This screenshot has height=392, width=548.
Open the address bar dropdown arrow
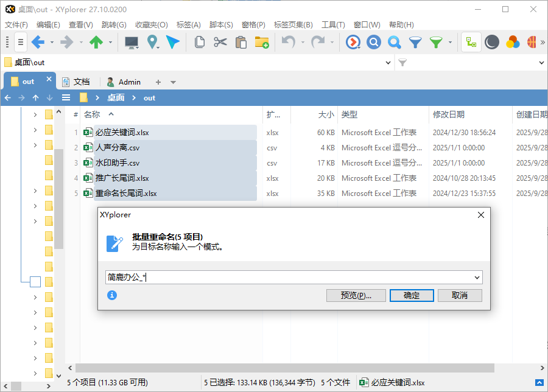pyautogui.click(x=387, y=62)
